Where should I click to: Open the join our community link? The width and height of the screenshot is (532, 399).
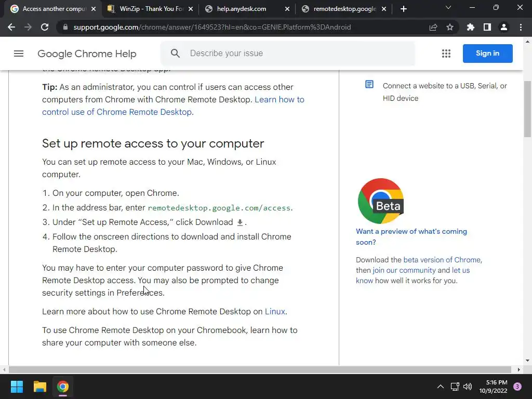click(404, 270)
